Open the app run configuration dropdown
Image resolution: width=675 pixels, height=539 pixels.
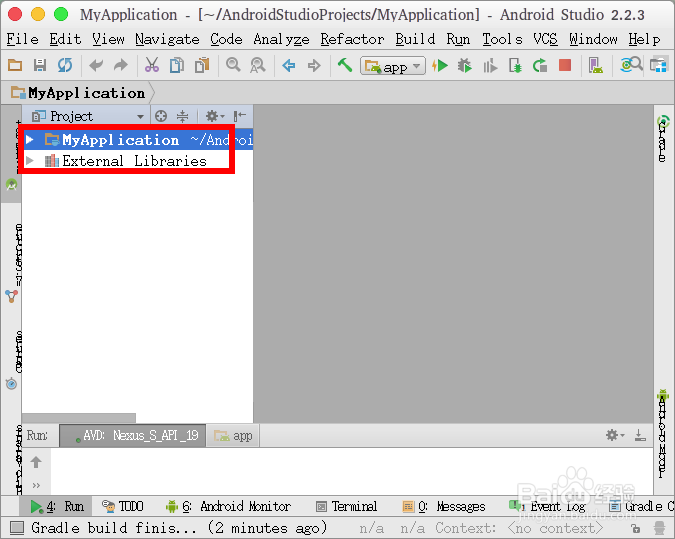coord(393,66)
